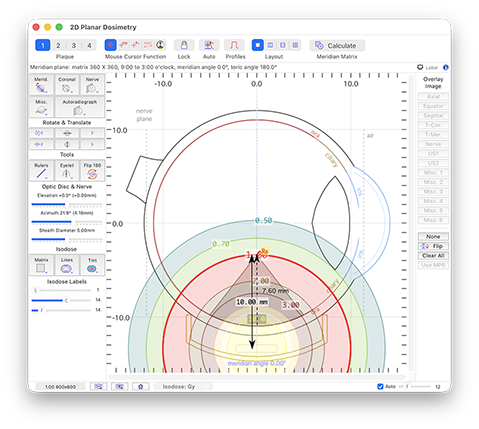
Task: Select the second layout option
Action: click(x=270, y=45)
